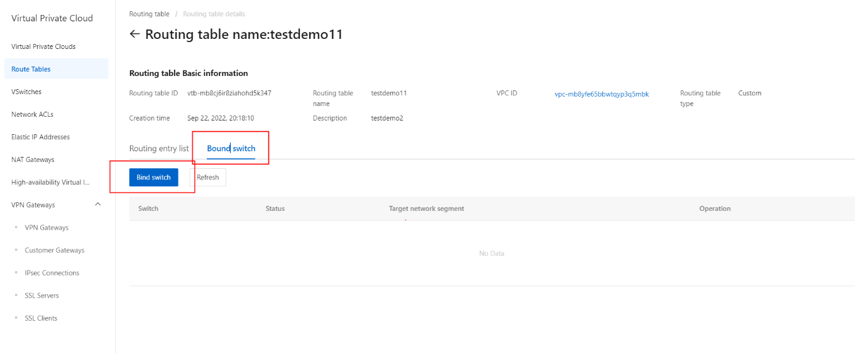The width and height of the screenshot is (868, 354).
Task: Click routing table ID vtb-mb8cj6ir8ziahohd5k347
Action: pos(229,93)
